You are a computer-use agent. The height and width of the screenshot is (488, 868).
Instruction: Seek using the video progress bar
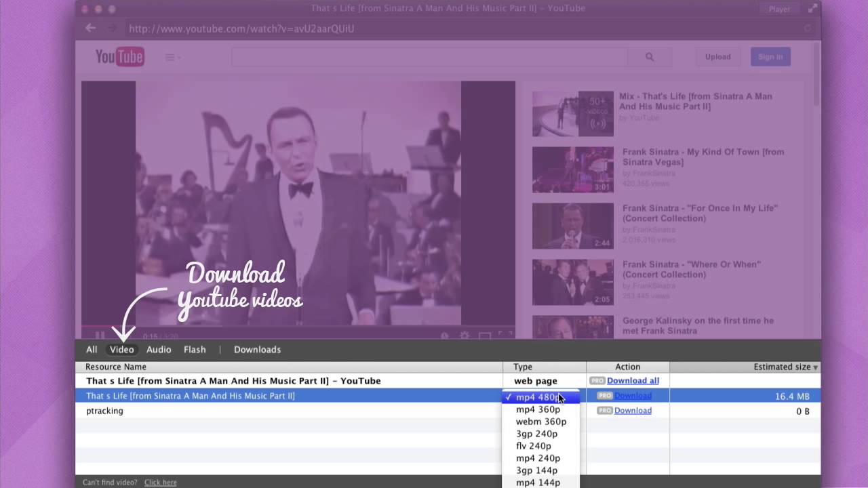(x=298, y=326)
